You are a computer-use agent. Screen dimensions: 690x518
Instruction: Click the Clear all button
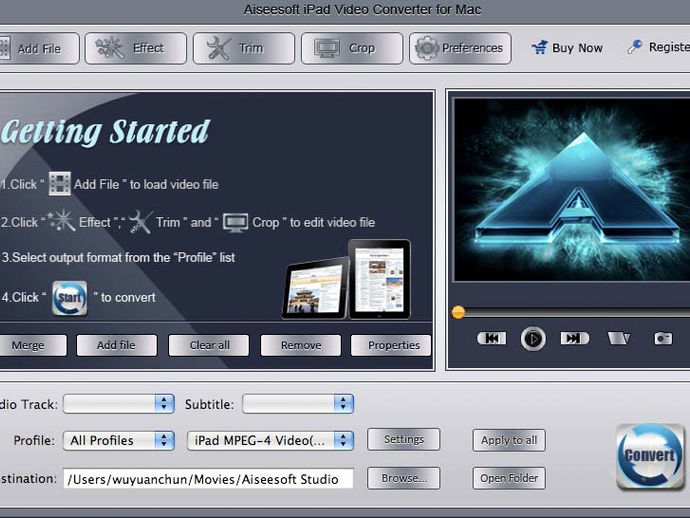coord(209,345)
